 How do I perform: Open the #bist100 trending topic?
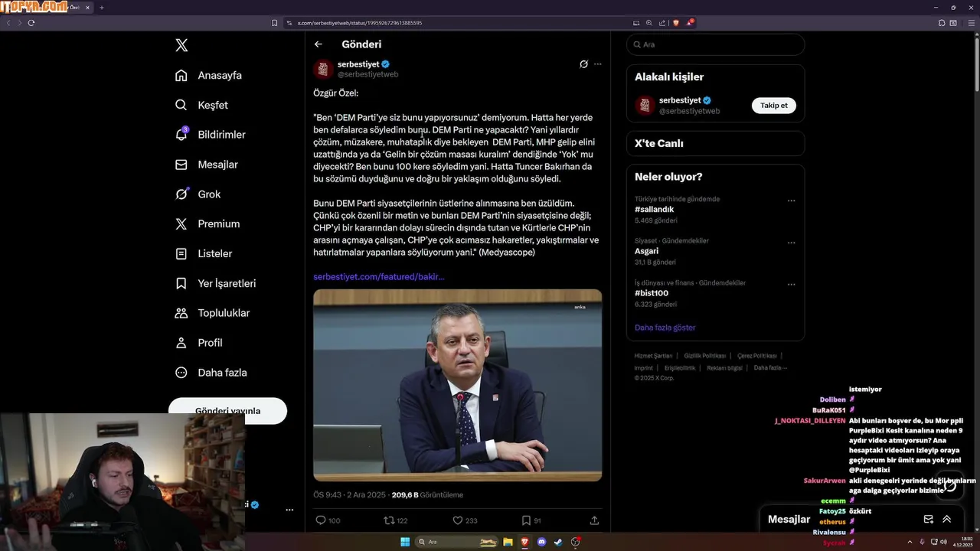652,293
